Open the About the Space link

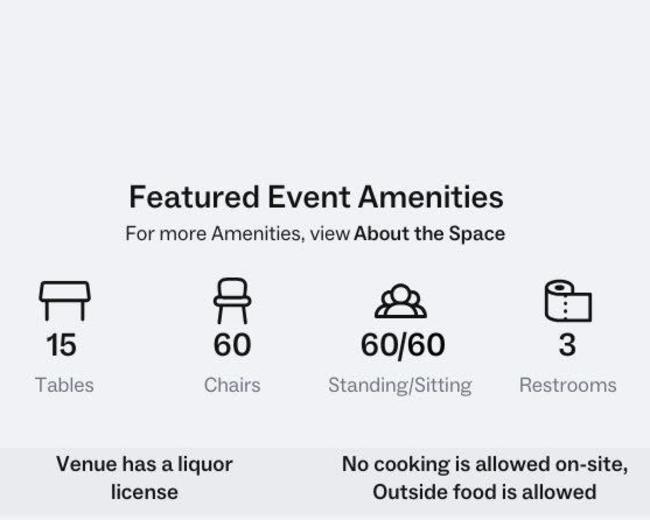tap(429, 233)
